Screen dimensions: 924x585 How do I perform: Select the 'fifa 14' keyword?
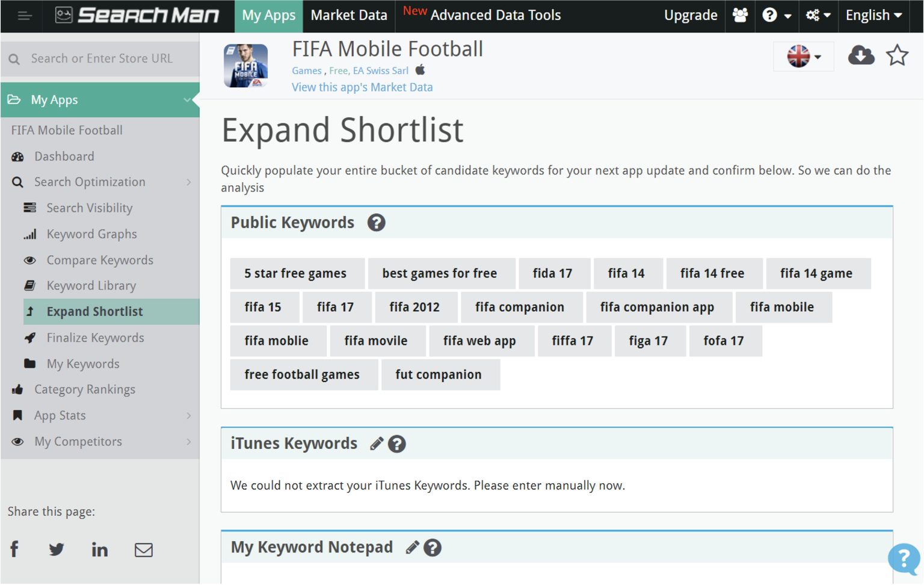[628, 274]
